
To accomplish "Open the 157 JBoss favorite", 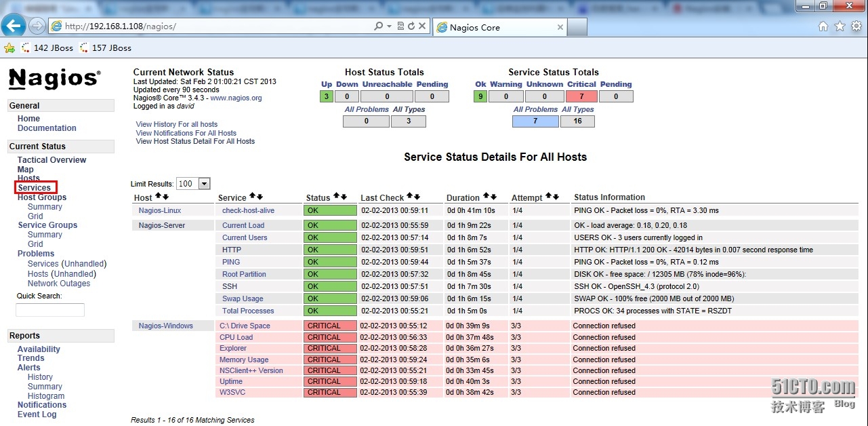I will (x=106, y=48).
